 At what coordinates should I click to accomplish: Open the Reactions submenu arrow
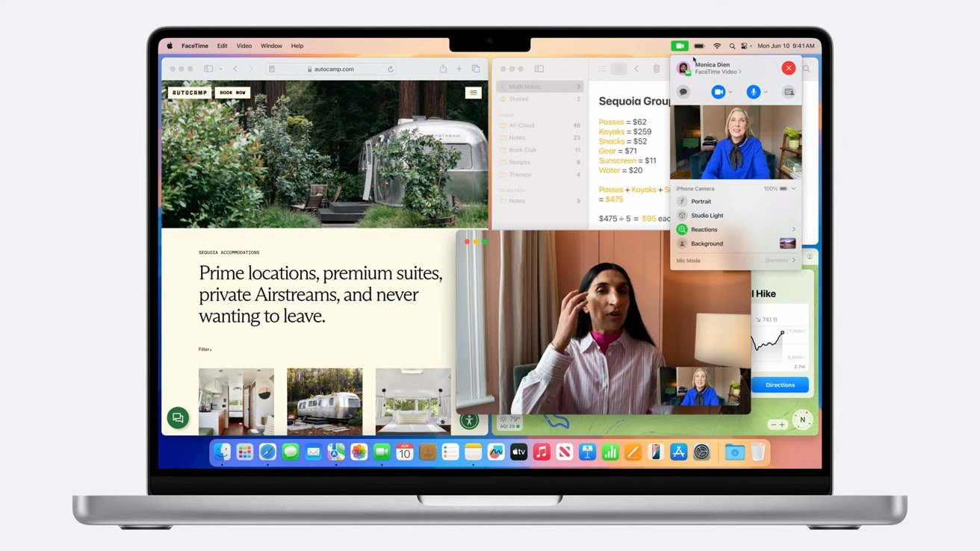793,229
